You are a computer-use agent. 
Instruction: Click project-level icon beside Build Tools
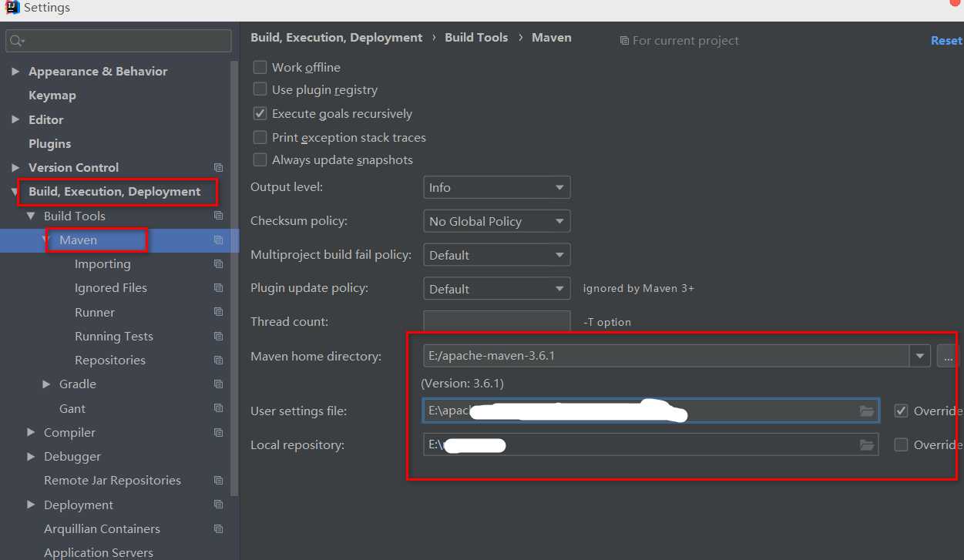coord(218,216)
